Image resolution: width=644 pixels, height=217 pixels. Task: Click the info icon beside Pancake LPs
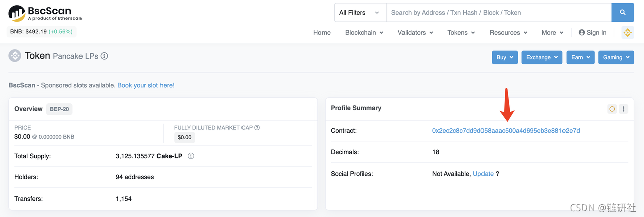coord(104,56)
